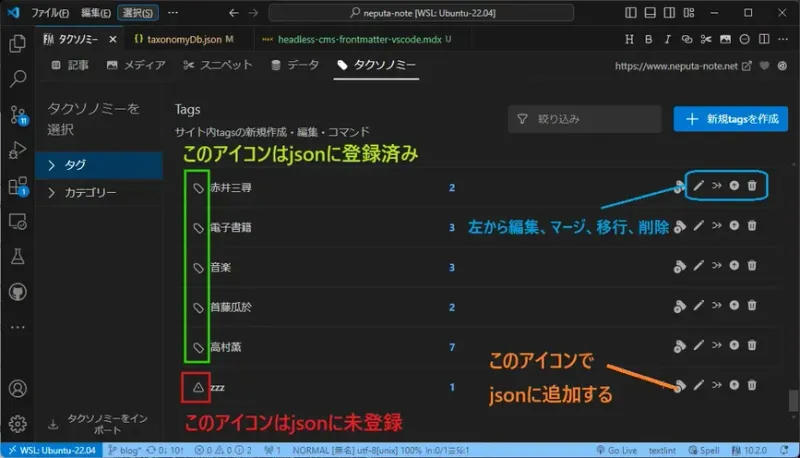Insert hyperlink with editor toolbar link icon
800x458 pixels.
point(687,39)
